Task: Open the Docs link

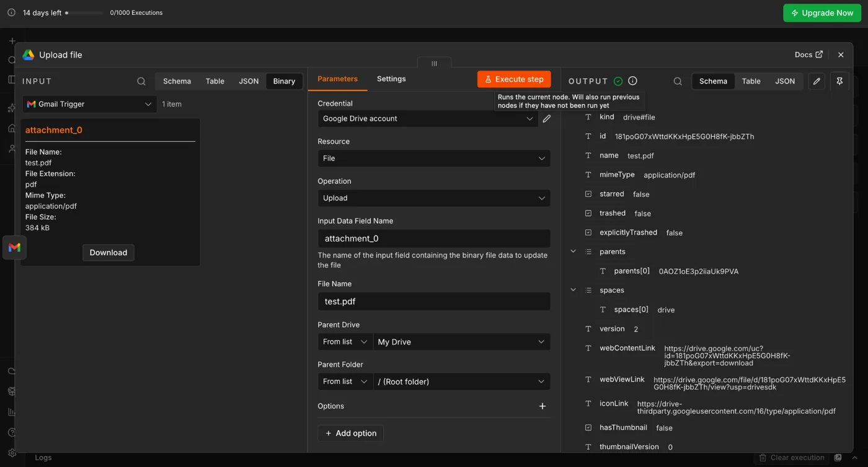Action: 808,55
